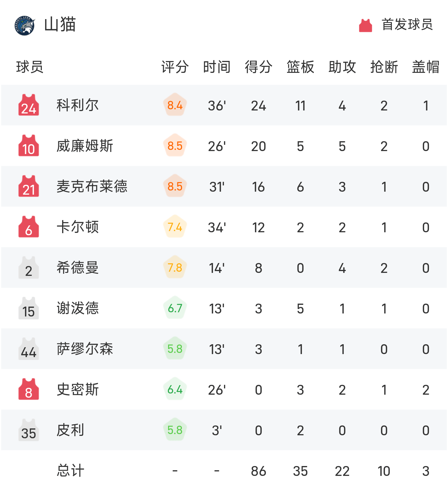448x492 pixels.
Task: Sort by the 评分 column header
Action: [175, 67]
